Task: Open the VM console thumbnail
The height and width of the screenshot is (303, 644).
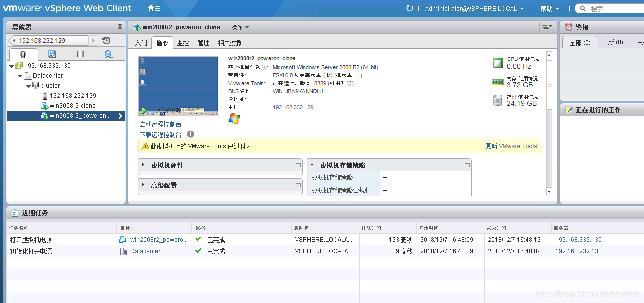Action: click(x=178, y=86)
